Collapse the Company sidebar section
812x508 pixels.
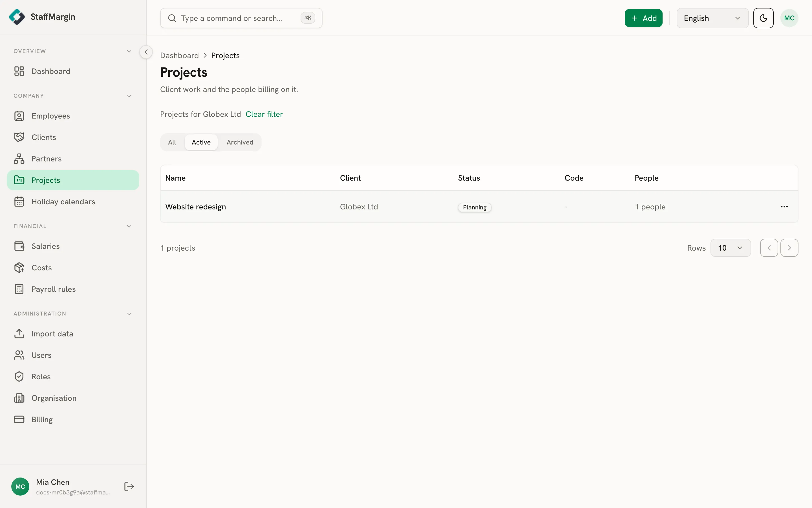point(129,96)
